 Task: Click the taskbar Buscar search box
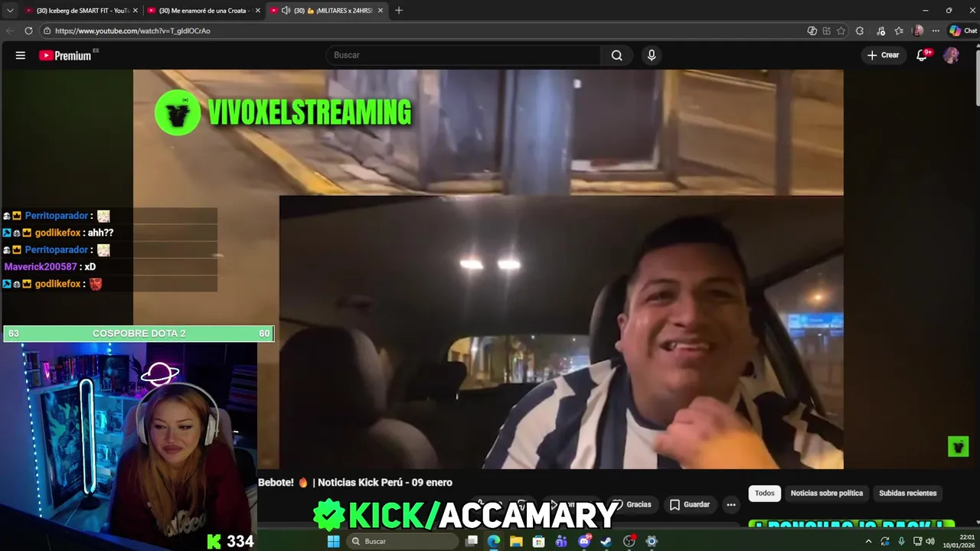coord(402,541)
